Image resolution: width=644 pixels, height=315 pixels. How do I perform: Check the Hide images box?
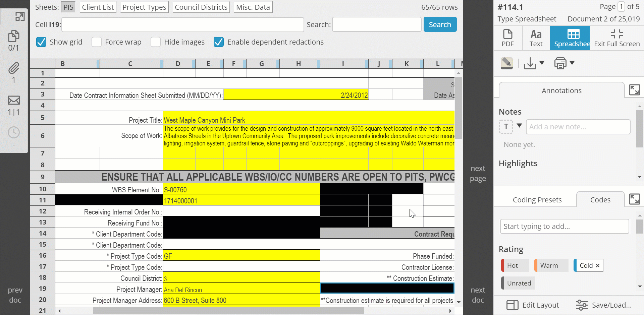156,42
